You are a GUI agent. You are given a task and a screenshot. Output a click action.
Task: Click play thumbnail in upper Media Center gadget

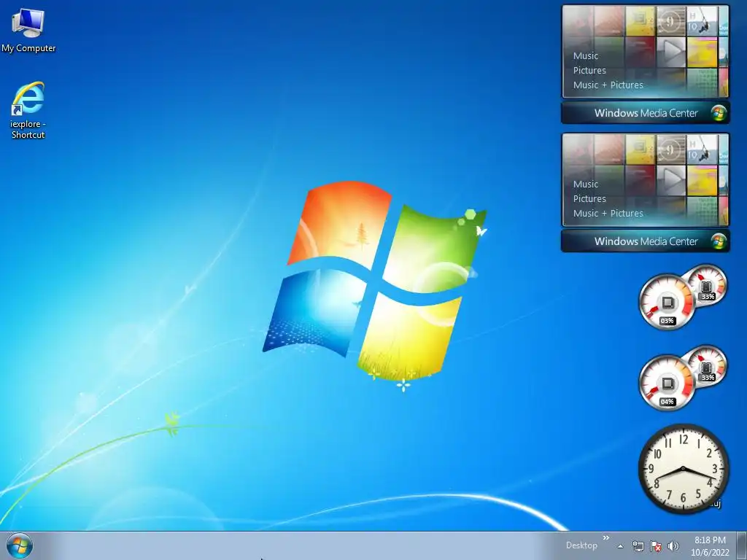[671, 52]
